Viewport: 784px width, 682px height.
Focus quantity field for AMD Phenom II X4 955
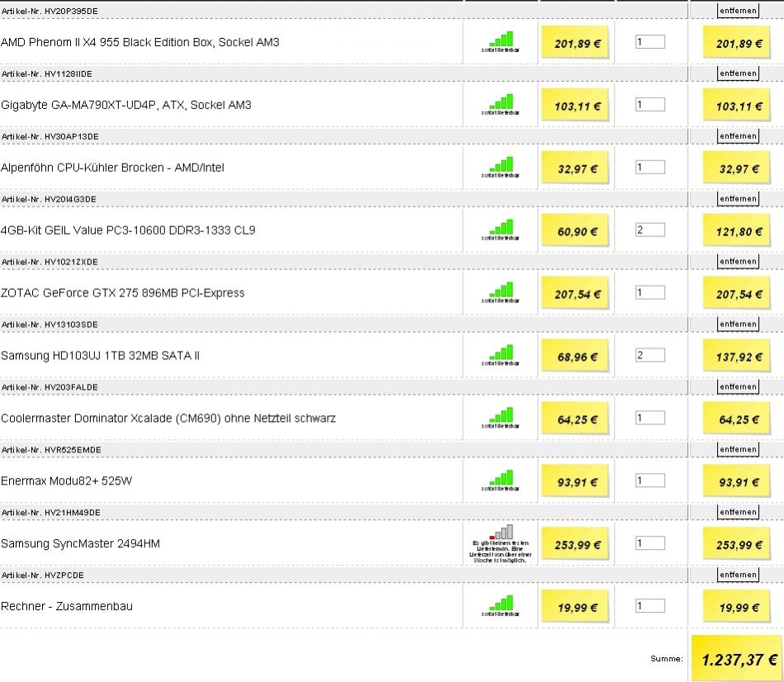[650, 42]
